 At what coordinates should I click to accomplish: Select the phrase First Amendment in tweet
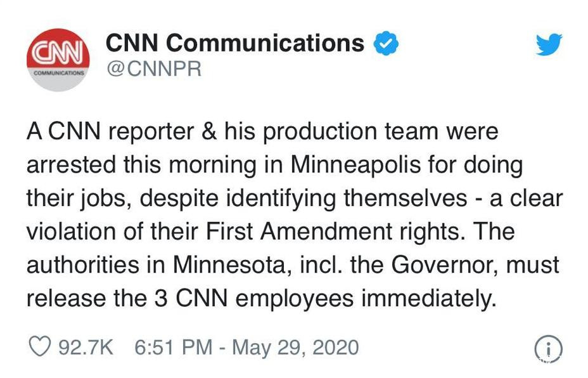[314, 231]
